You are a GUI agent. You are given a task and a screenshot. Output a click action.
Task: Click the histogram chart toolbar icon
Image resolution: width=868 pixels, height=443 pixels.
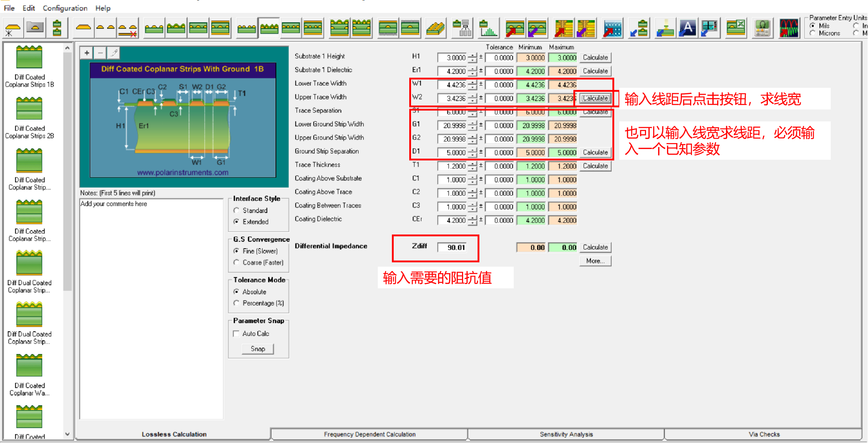488,28
